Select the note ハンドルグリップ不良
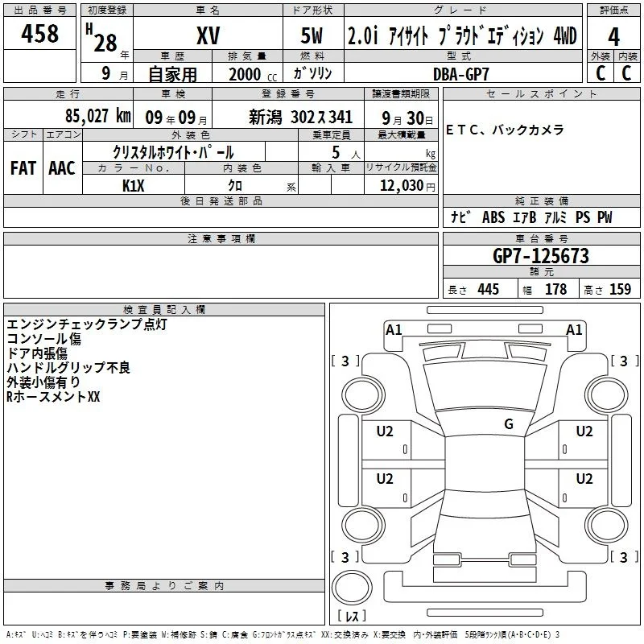Image resolution: width=644 pixels, height=644 pixels. [68, 368]
